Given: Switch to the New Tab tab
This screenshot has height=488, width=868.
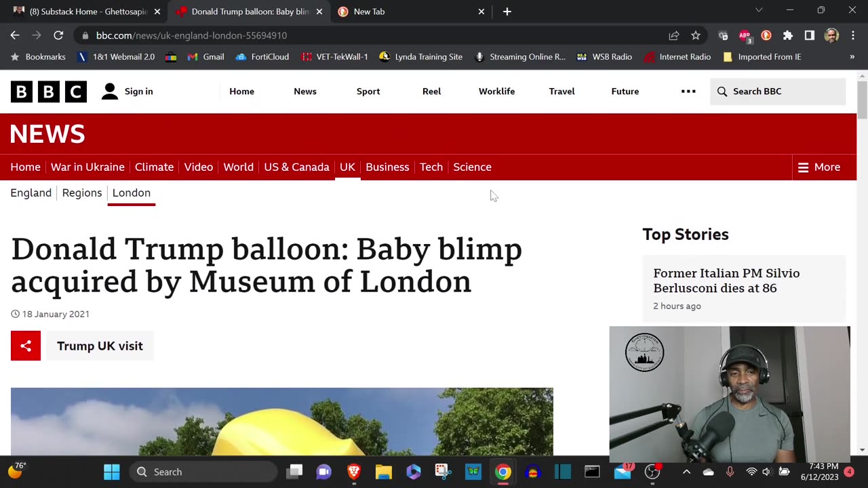Looking at the screenshot, I should pyautogui.click(x=410, y=12).
